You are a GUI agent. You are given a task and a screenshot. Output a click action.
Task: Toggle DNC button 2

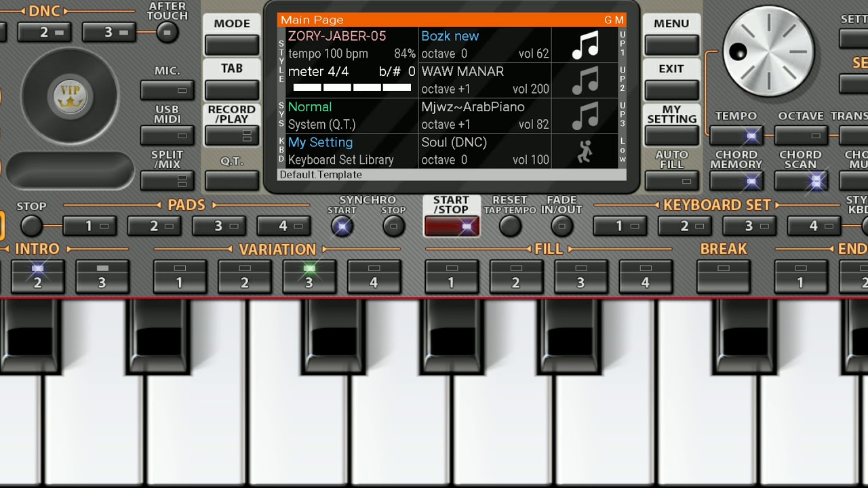click(44, 32)
